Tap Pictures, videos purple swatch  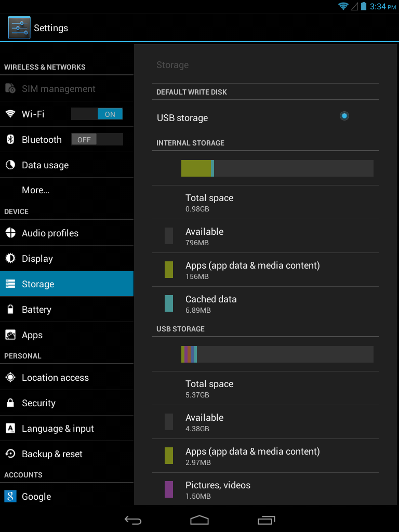169,489
